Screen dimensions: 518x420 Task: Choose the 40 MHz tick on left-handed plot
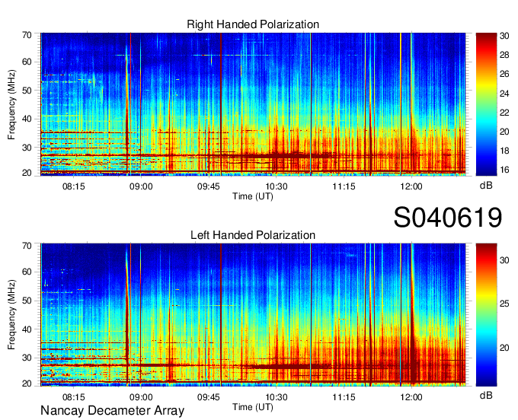click(x=27, y=329)
